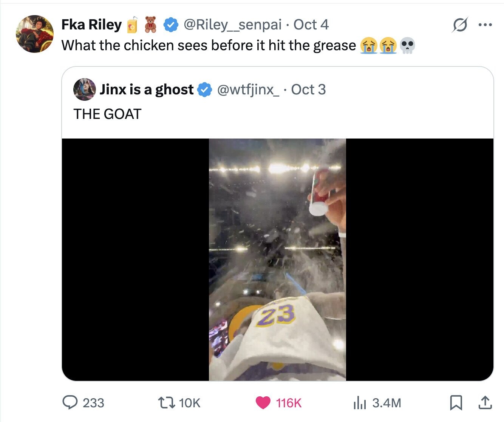Click the Fka Riley display name
Screen dimensions: 504x422
click(91, 25)
